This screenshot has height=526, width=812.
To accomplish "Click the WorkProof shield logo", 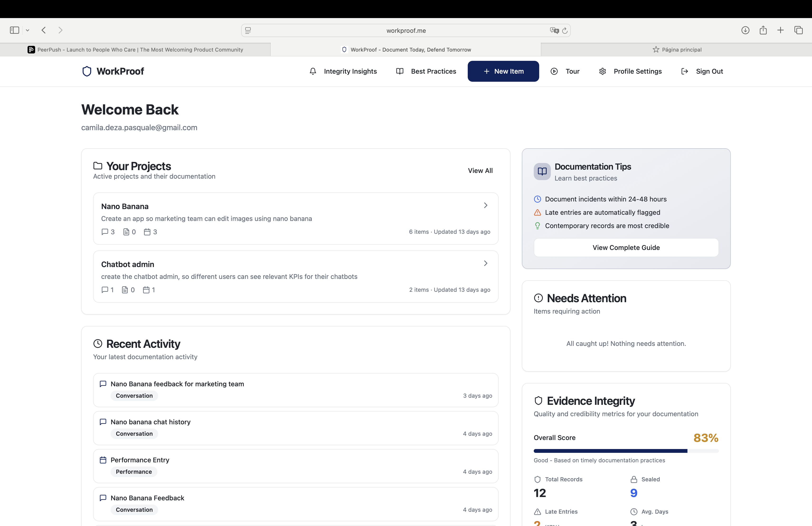I will [87, 71].
